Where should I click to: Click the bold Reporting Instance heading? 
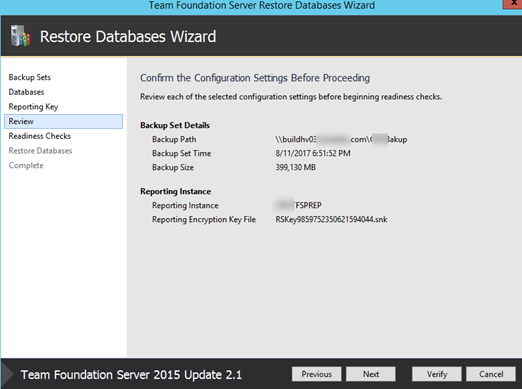click(x=176, y=191)
